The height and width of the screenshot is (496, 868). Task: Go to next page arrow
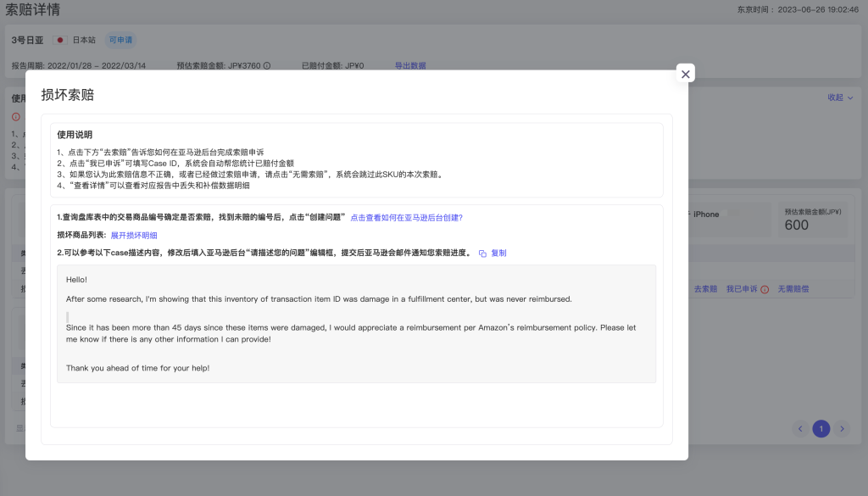click(x=842, y=428)
